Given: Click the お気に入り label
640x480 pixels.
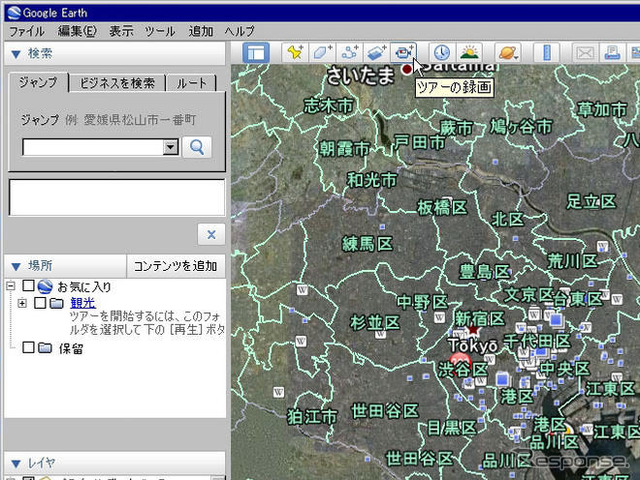Looking at the screenshot, I should [x=84, y=287].
